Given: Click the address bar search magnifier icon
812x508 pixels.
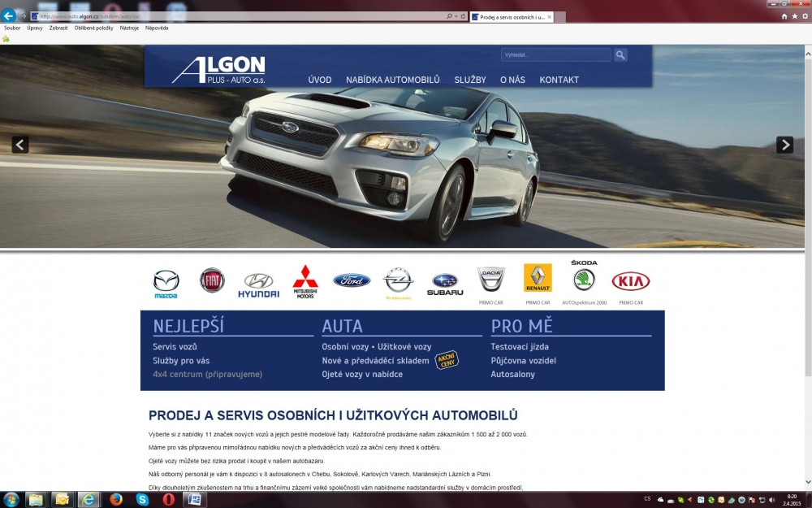Looking at the screenshot, I should tap(449, 16).
